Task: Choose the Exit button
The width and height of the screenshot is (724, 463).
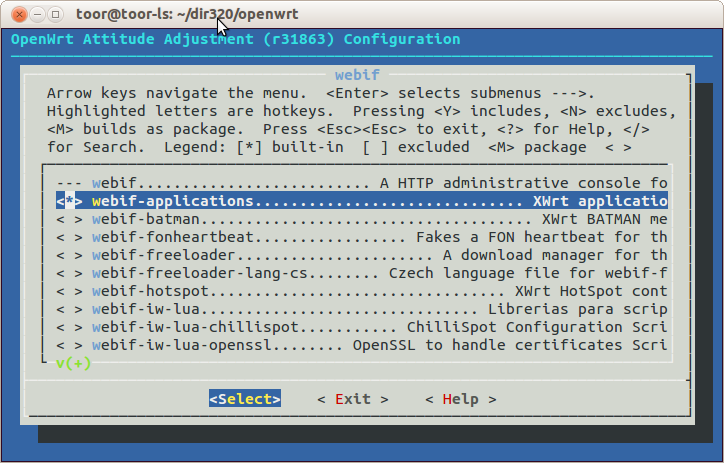Action: coord(353,399)
